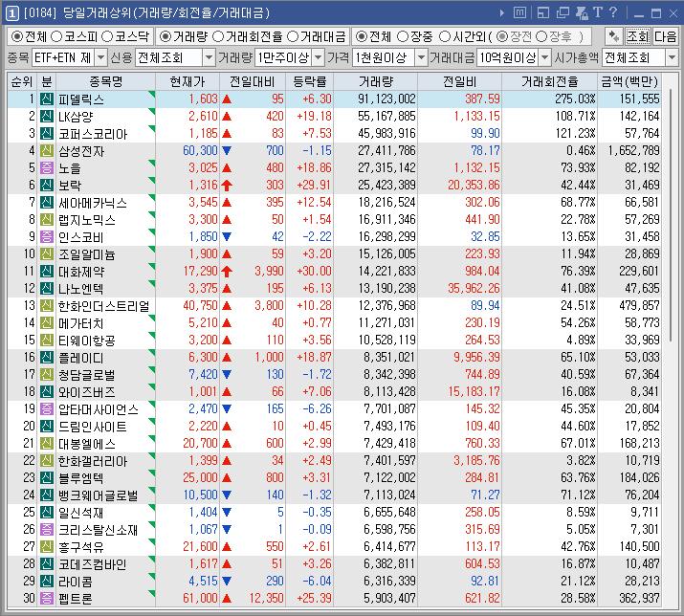Sort by the 금액(백만) column header
The width and height of the screenshot is (684, 616).
629,81
